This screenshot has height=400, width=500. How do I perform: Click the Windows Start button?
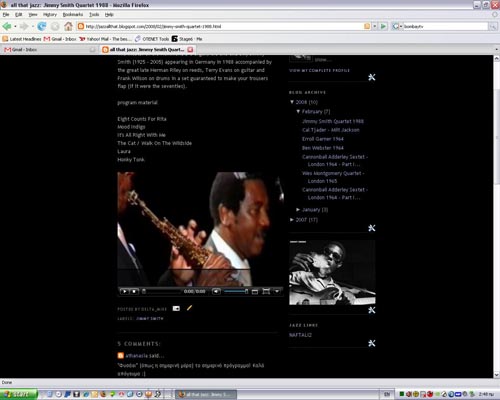tap(19, 394)
